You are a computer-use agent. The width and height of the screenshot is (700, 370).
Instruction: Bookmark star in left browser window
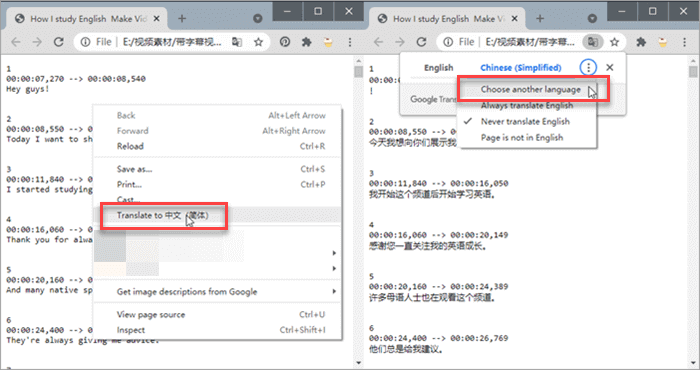[x=258, y=42]
